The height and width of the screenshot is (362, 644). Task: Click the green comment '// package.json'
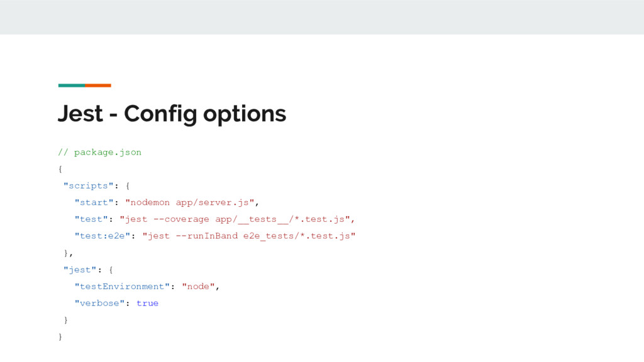coord(99,152)
